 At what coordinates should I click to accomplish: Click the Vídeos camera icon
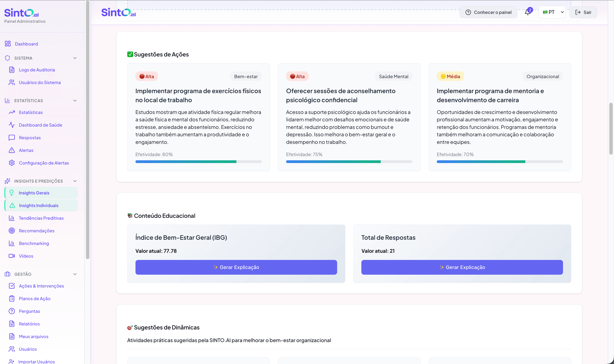click(x=12, y=256)
